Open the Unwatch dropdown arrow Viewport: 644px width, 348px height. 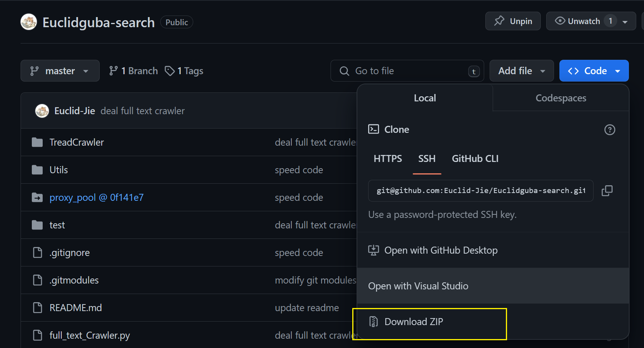(625, 22)
